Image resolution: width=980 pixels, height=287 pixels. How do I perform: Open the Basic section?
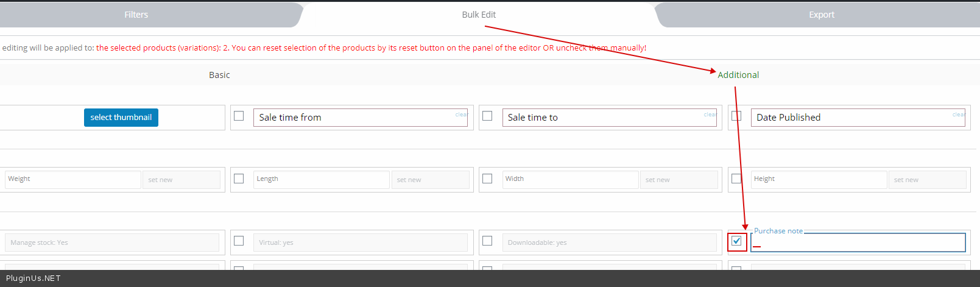[219, 75]
